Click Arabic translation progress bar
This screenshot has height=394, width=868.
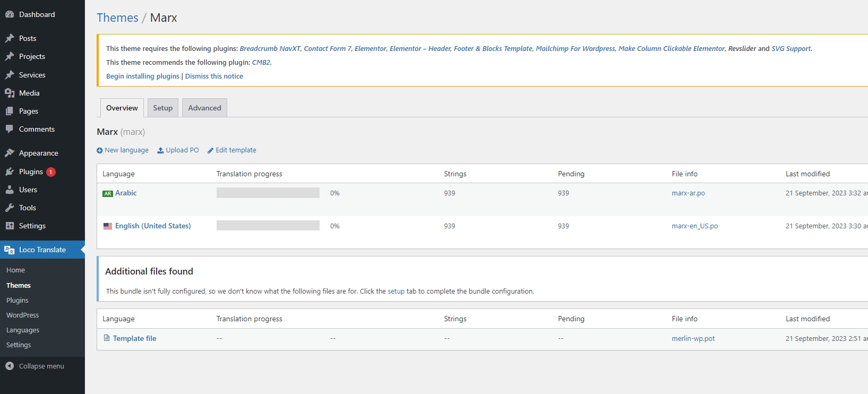tap(268, 193)
